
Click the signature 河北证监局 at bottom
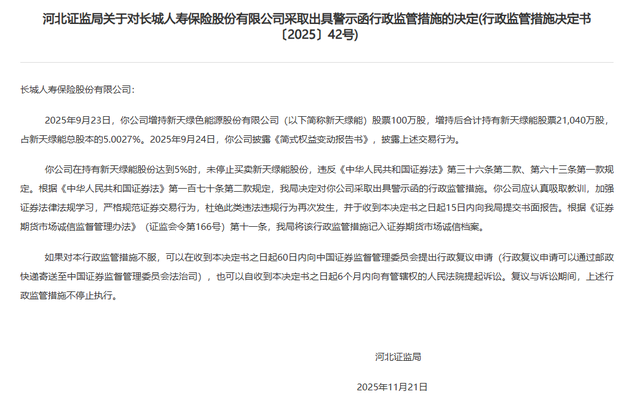[x=398, y=357]
